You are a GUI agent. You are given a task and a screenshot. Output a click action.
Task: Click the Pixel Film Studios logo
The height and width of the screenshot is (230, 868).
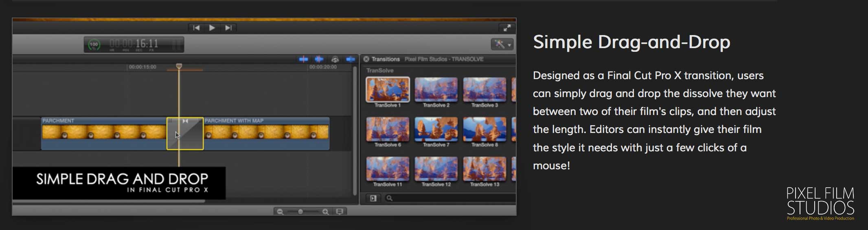click(x=820, y=203)
